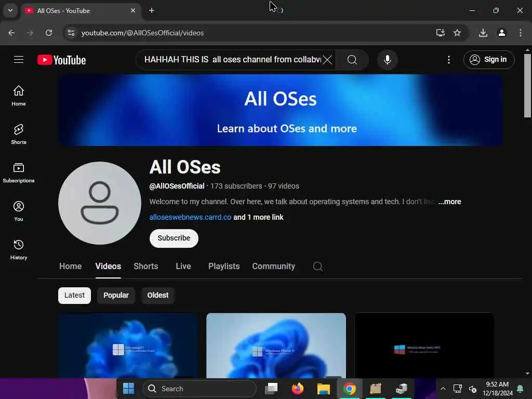Select the Videos tab
Screen dimensions: 532x399
(x=108, y=267)
